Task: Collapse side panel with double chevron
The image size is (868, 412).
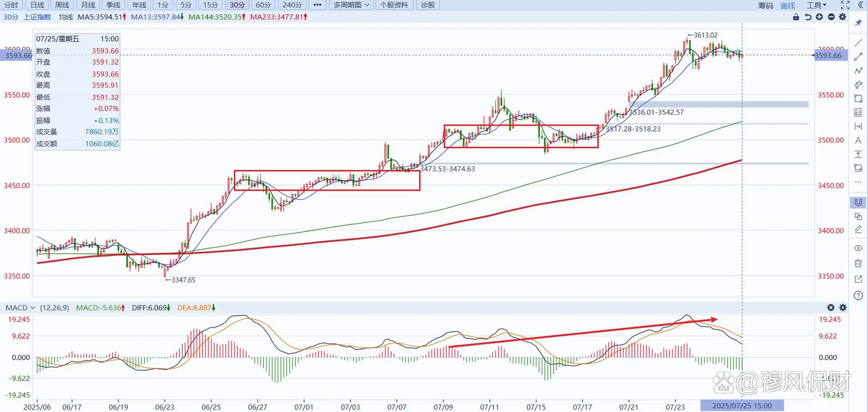Action: (860, 5)
